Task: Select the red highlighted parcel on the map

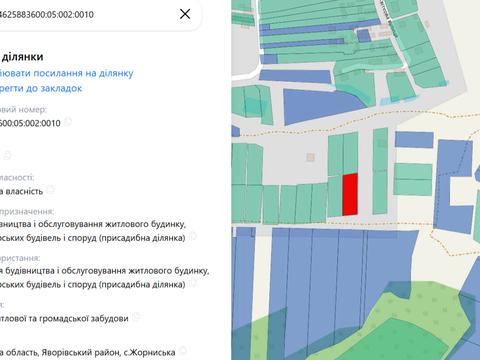Action: pos(350,194)
